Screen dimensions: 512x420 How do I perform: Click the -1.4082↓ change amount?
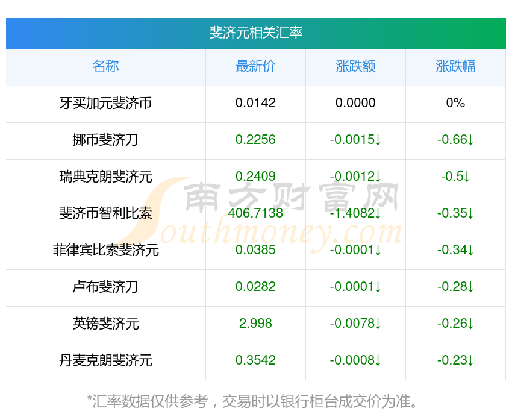[355, 213]
